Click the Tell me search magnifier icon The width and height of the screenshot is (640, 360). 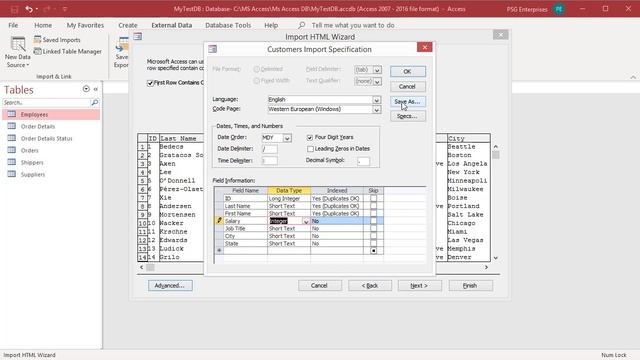tap(301, 25)
